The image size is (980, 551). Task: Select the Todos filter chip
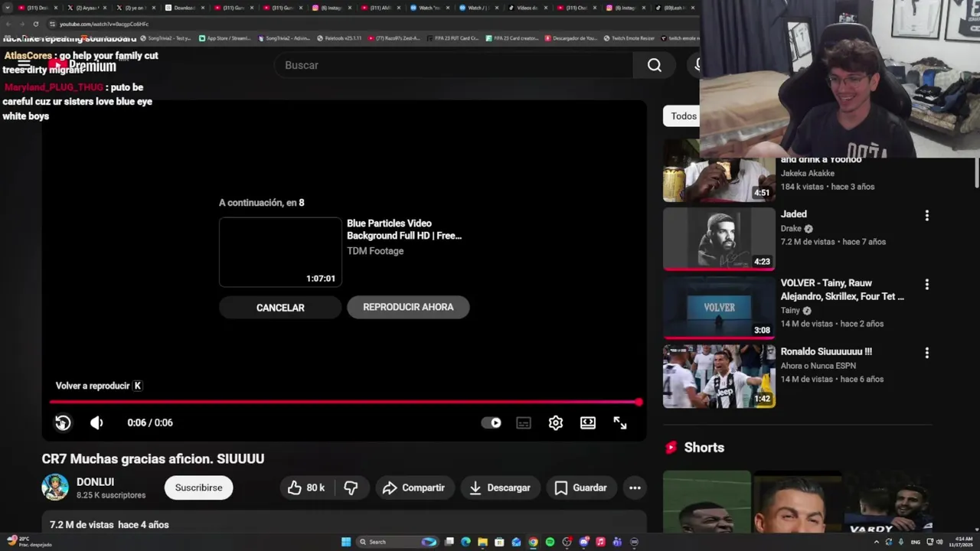[x=681, y=116]
